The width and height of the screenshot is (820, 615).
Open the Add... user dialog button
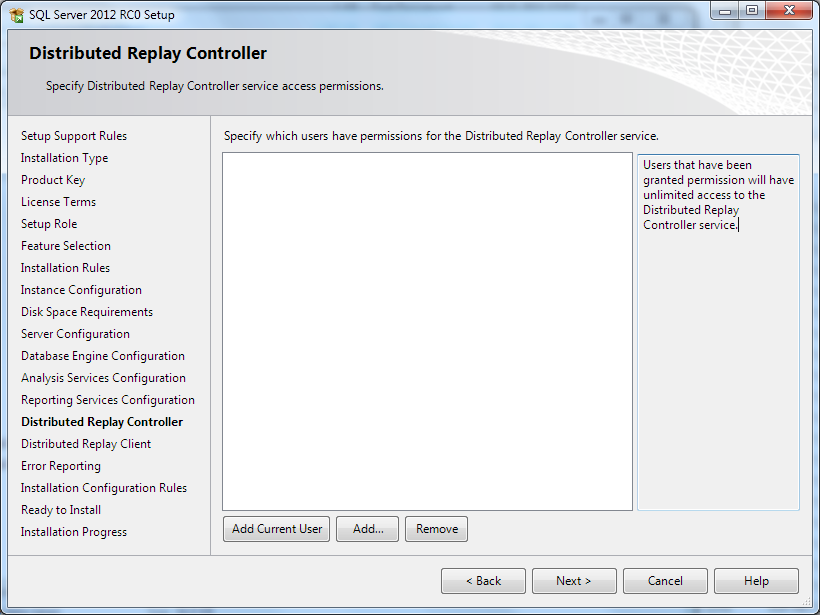pyautogui.click(x=368, y=529)
